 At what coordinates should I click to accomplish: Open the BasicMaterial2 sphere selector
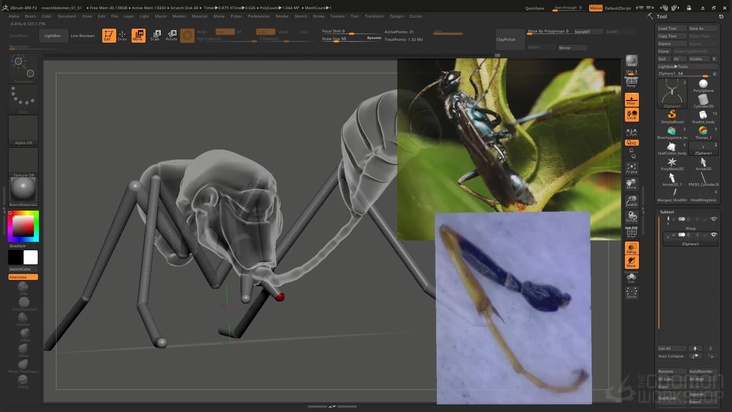click(x=23, y=191)
